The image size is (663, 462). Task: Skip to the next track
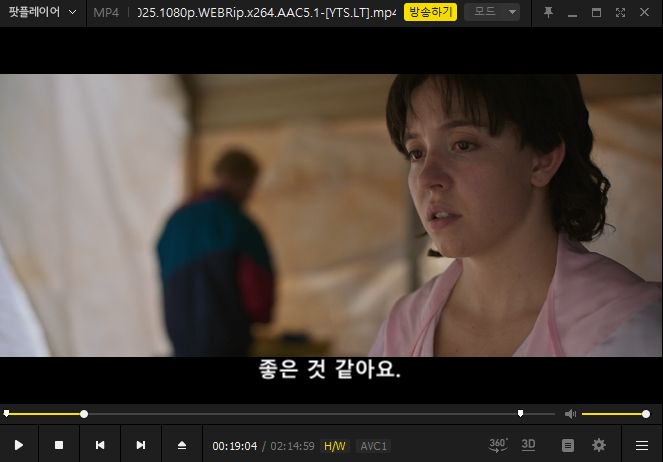tap(141, 445)
